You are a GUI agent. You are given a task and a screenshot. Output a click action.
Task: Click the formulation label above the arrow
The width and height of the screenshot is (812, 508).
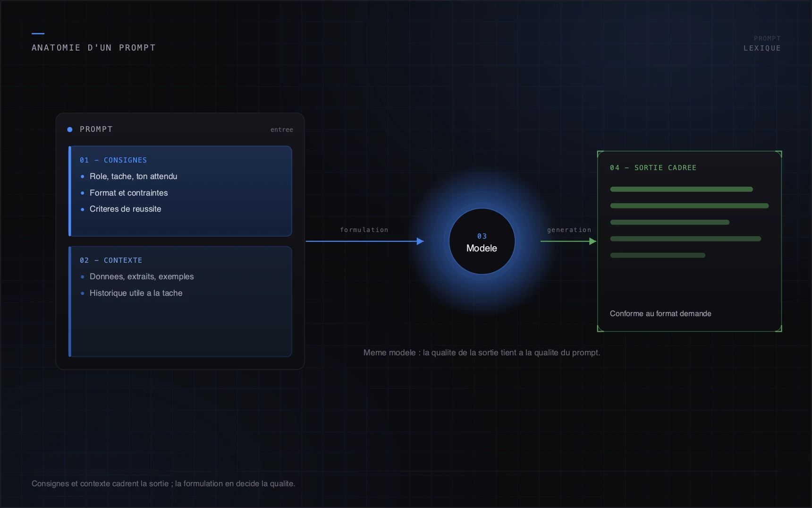[x=364, y=230]
